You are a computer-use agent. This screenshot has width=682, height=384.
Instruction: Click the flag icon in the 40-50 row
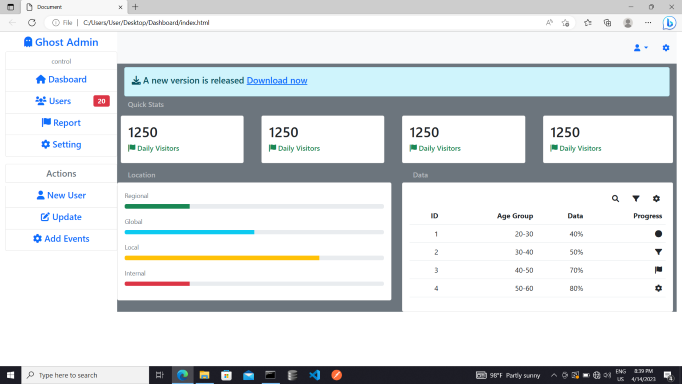pos(658,270)
